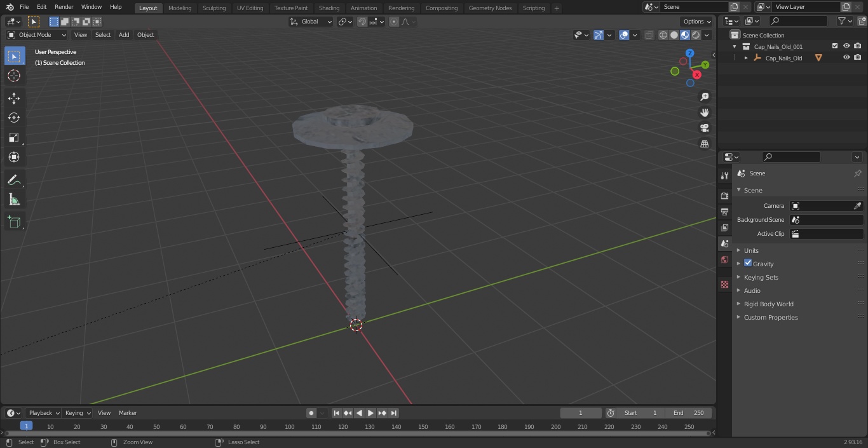The image size is (868, 448).
Task: Pin the Scene properties panel
Action: [857, 173]
